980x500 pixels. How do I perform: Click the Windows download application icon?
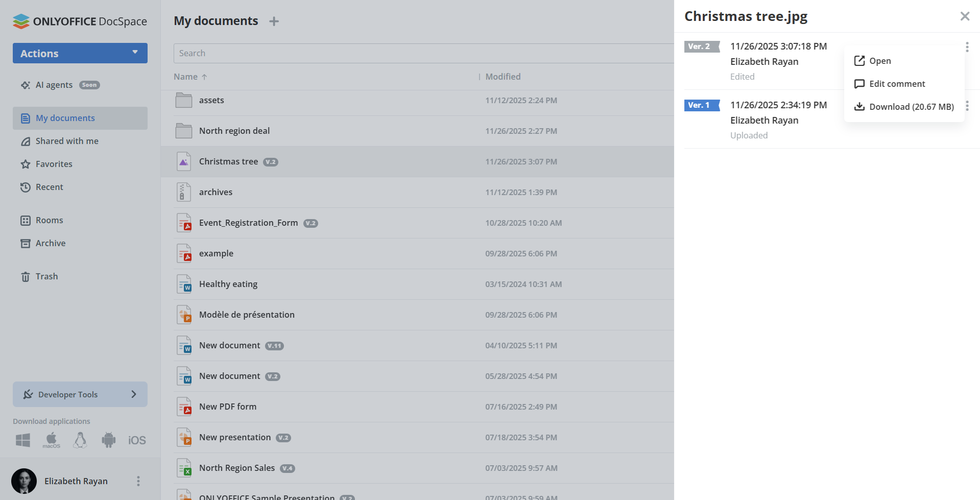(22, 440)
